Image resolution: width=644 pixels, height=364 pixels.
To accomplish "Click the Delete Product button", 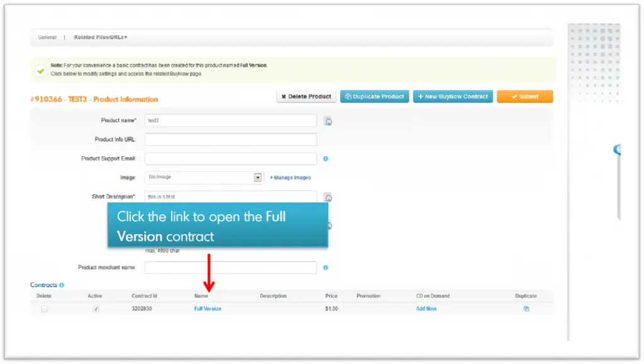I will coord(306,96).
